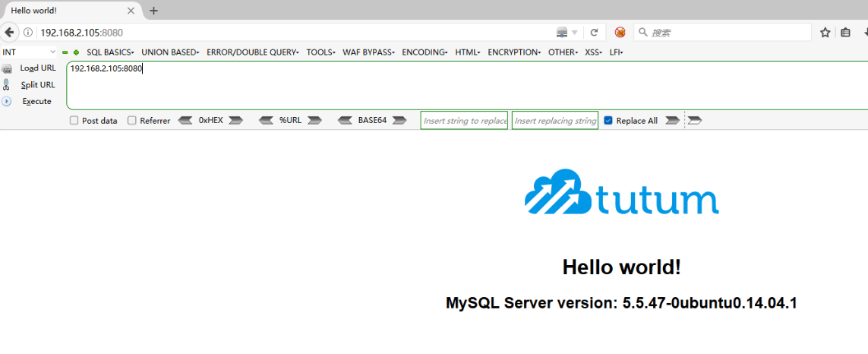The image size is (868, 354).
Task: Open the ENCRYPTION menu
Action: 514,52
